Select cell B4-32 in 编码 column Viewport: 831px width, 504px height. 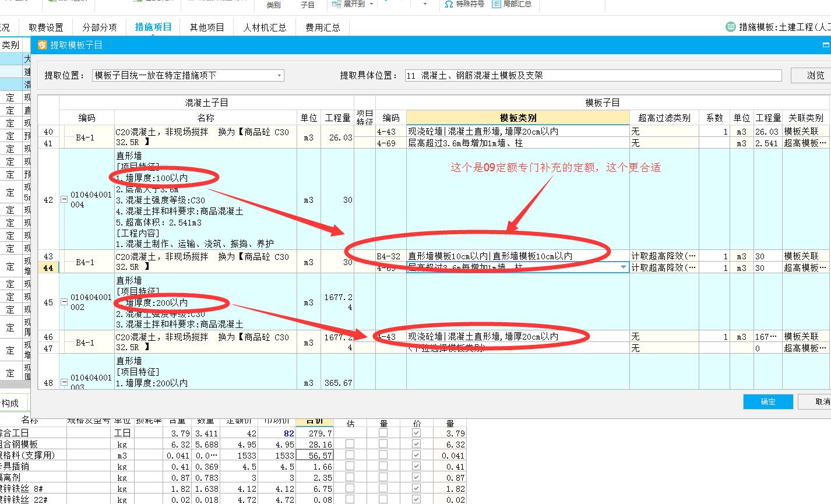(390, 256)
